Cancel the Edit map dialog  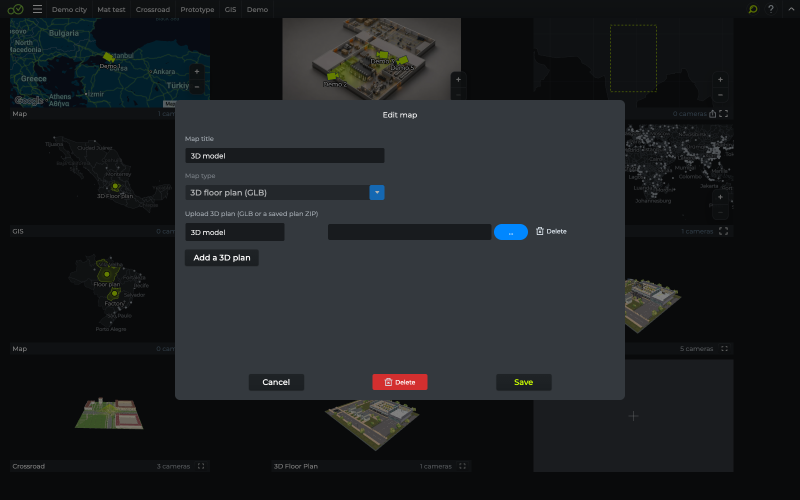[x=276, y=382]
